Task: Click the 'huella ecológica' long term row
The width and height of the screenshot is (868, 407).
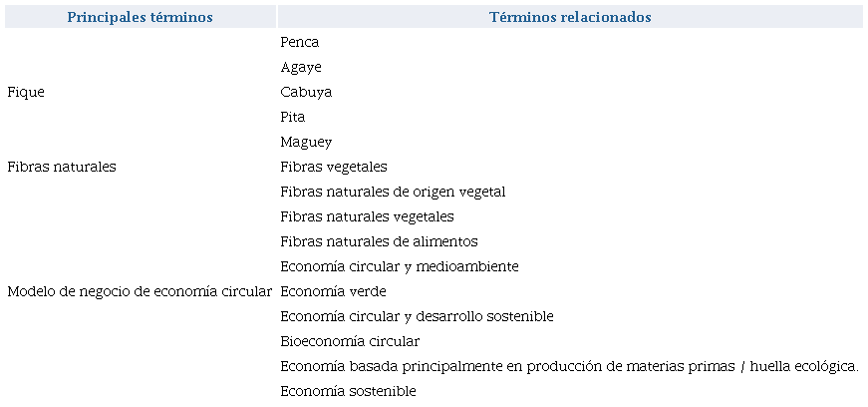Action: [x=569, y=366]
